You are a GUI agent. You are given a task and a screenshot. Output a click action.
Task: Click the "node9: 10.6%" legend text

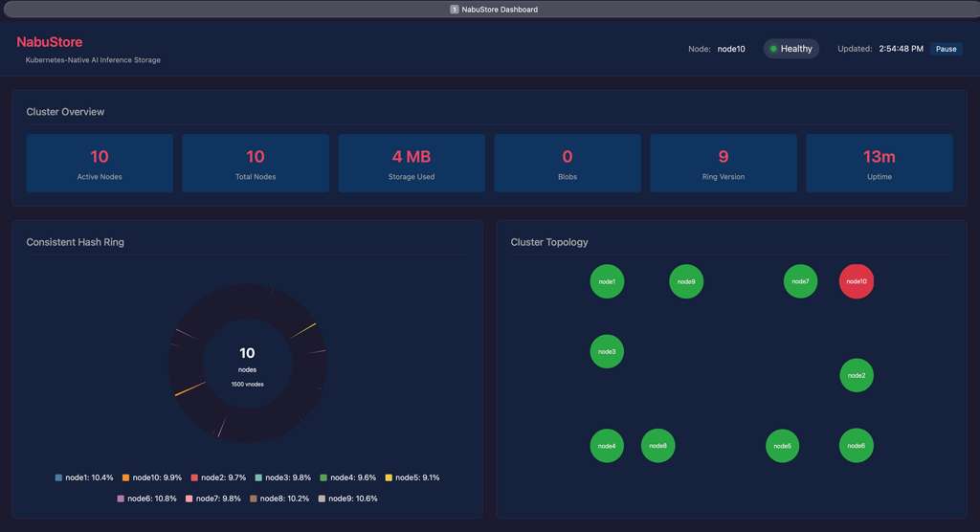[353, 499]
